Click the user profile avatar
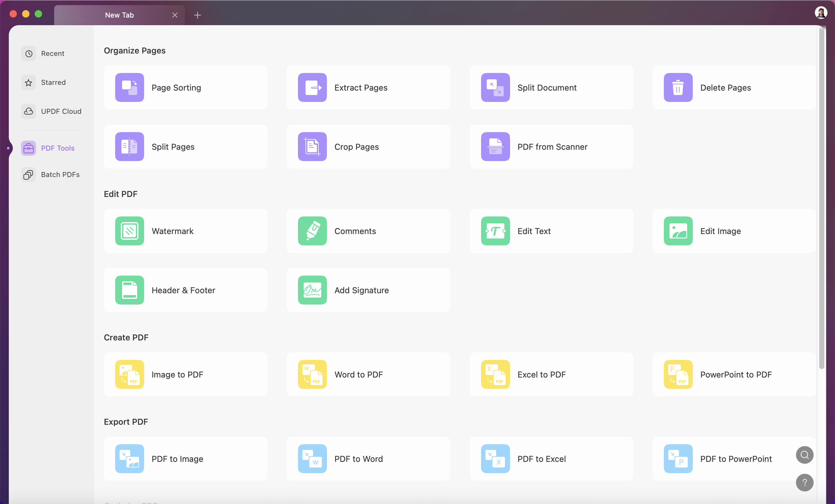Viewport: 835px width, 504px height. coord(821,13)
